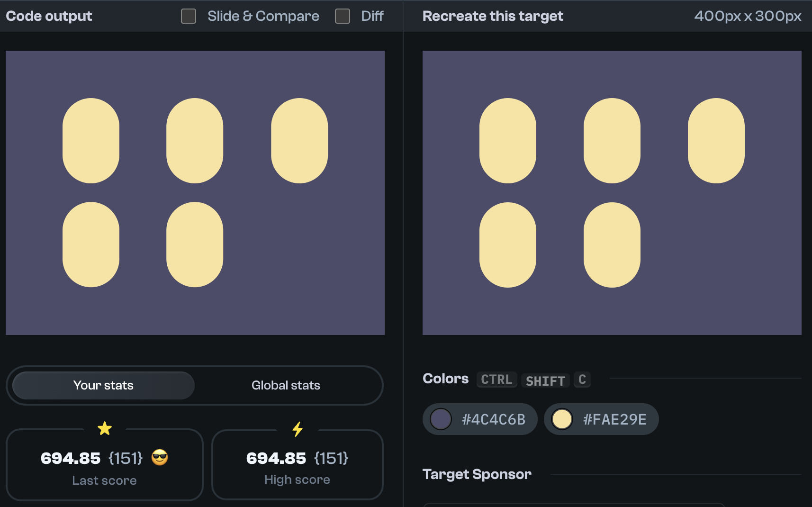Screen dimensions: 812x507
Task: Select the Your stats tab
Action: point(103,385)
